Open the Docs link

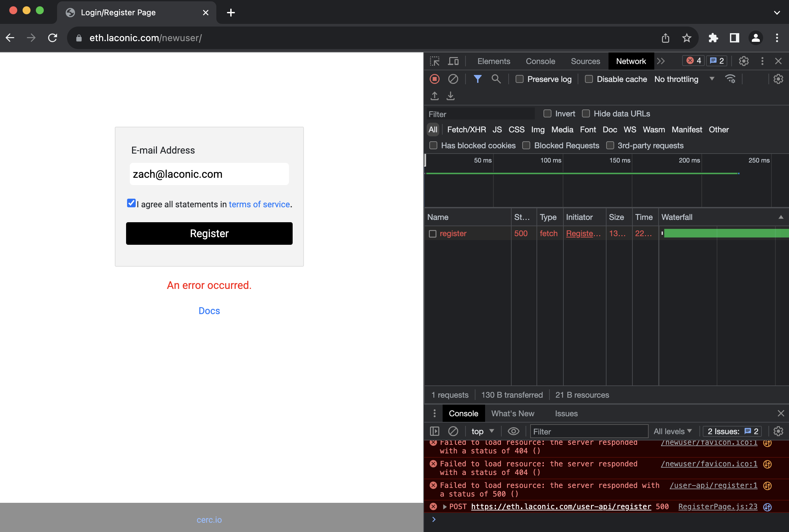click(209, 311)
